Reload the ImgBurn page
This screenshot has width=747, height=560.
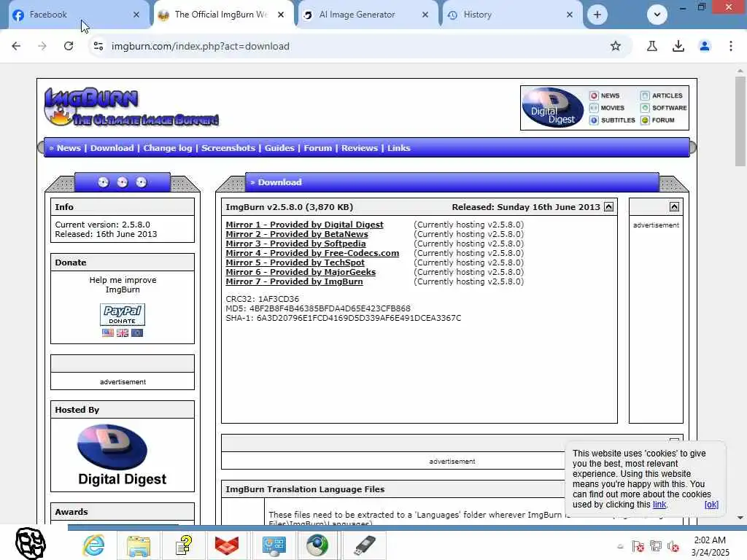tap(69, 46)
